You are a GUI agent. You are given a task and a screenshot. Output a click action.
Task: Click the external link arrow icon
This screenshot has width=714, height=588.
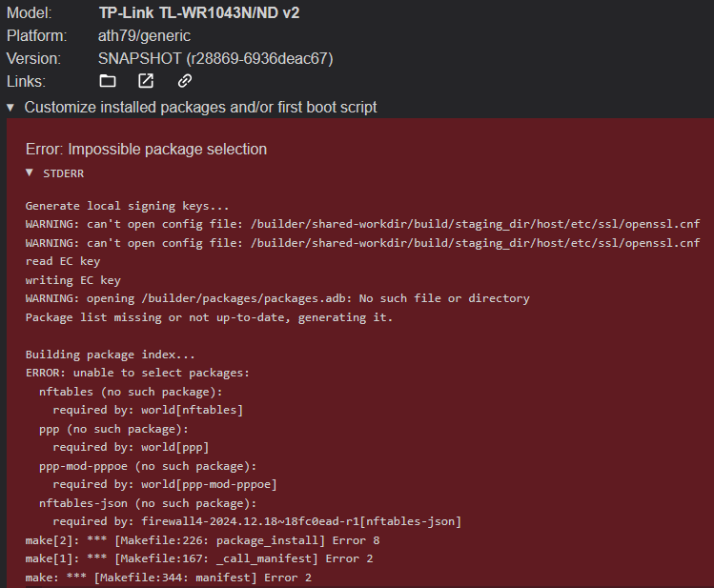point(146,81)
